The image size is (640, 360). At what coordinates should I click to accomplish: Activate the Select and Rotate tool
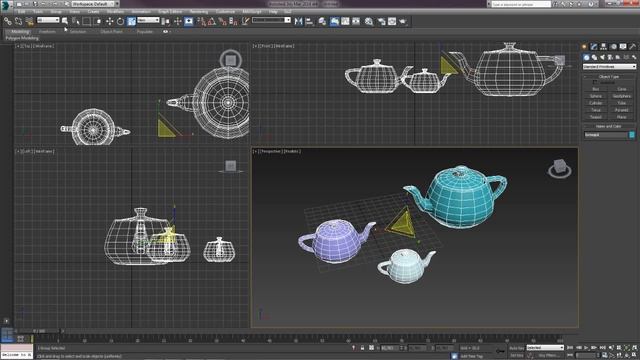point(120,21)
